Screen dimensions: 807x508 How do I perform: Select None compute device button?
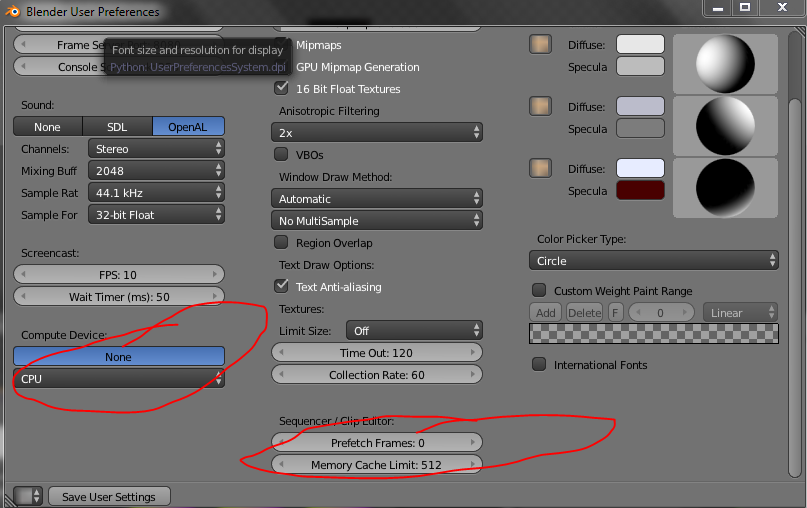click(x=119, y=356)
